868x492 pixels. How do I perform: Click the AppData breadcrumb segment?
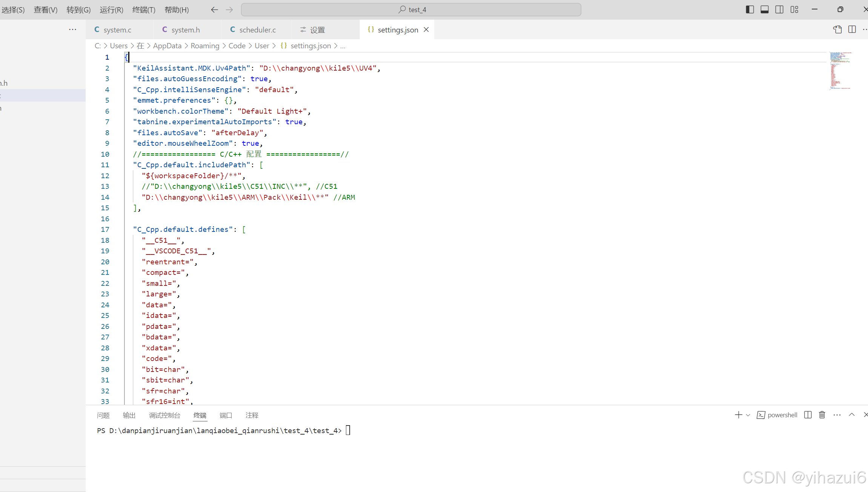[x=167, y=46]
